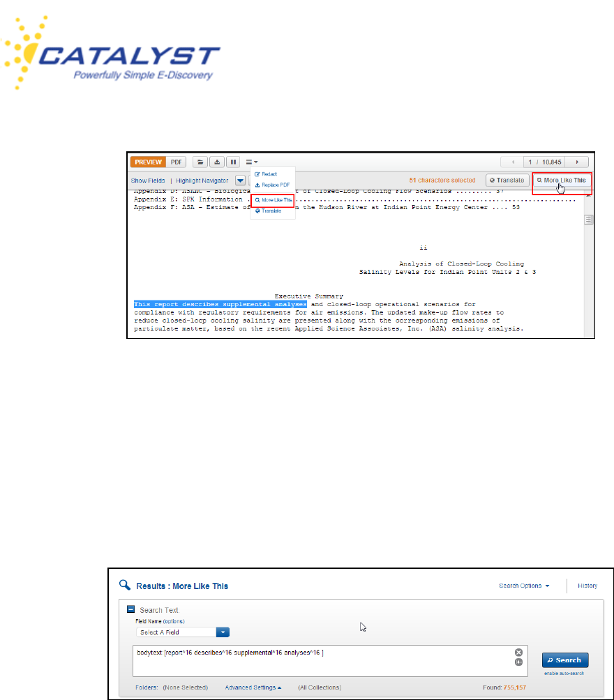Image resolution: width=614 pixels, height=700 pixels.
Task: Open the folder icon in document toolbar
Action: (200, 162)
